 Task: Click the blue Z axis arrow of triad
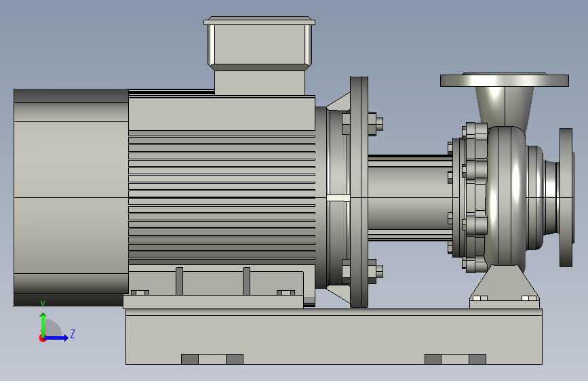[56, 338]
